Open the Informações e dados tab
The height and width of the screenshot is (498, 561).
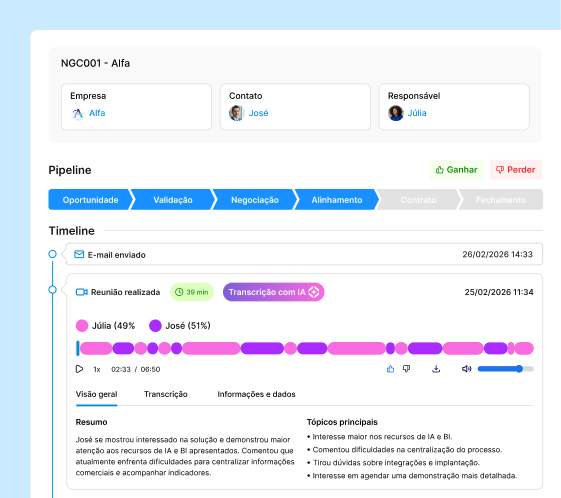click(x=256, y=394)
